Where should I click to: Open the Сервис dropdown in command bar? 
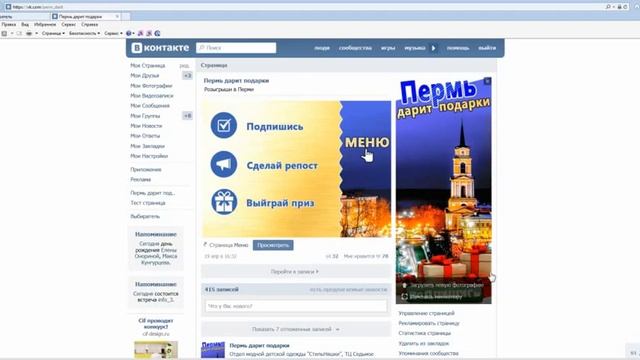click(x=113, y=33)
